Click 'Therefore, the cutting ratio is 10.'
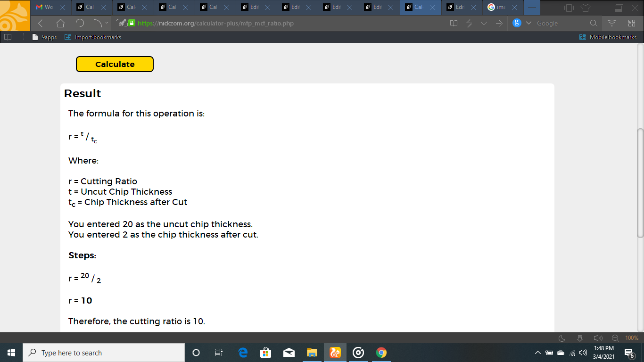This screenshot has width=644, height=362. (137, 321)
